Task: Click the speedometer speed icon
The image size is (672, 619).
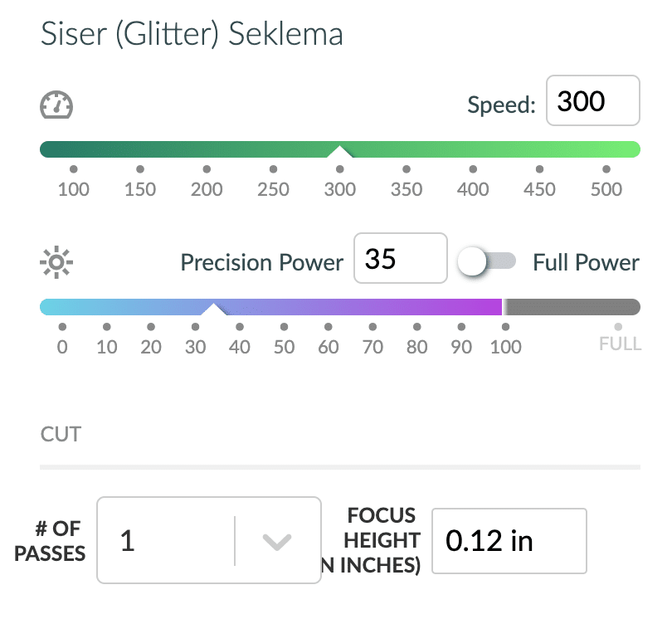Action: [56, 105]
